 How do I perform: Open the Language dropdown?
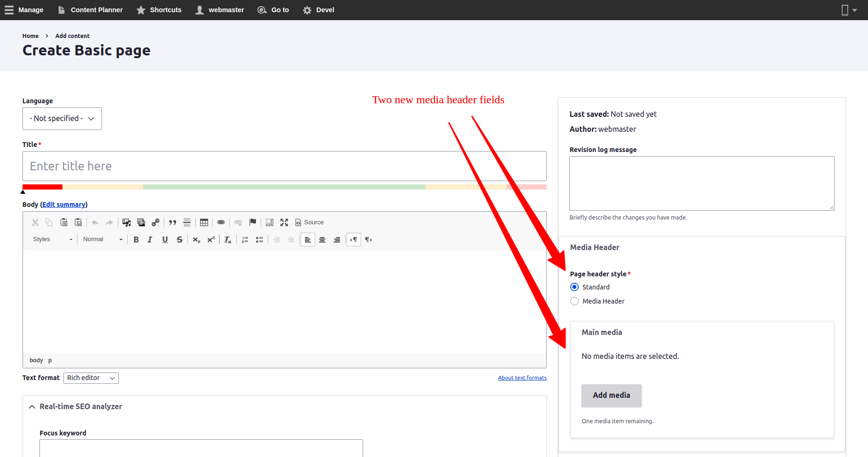62,119
